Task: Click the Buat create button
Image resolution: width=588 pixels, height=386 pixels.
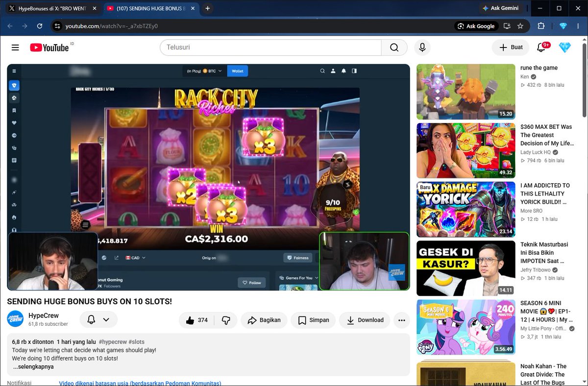Action: (x=511, y=48)
